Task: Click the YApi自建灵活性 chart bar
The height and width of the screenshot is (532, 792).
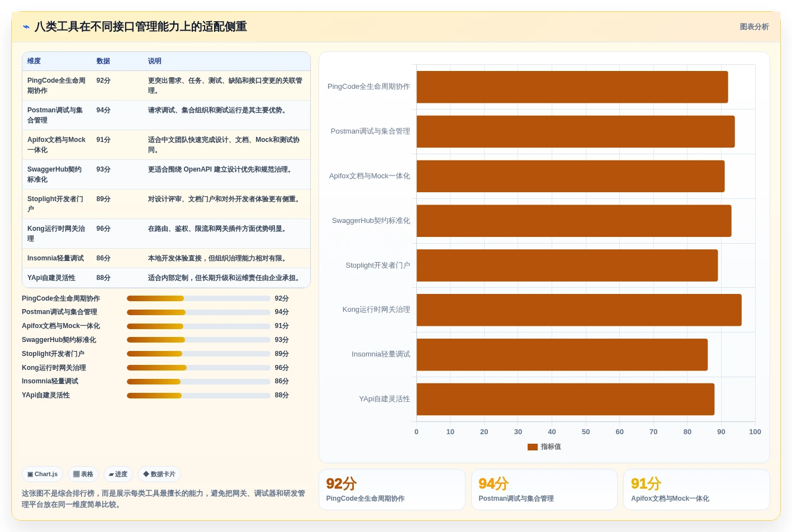Action: pyautogui.click(x=565, y=399)
